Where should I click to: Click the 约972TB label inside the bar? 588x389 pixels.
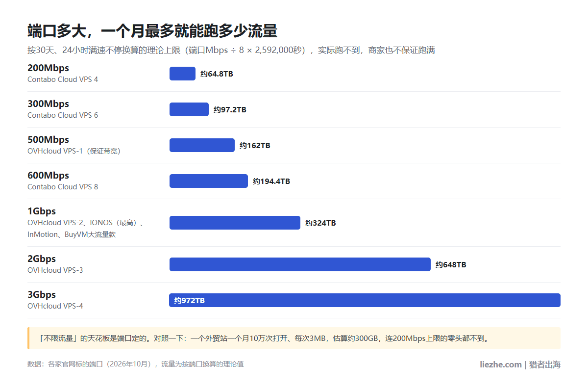coord(190,301)
